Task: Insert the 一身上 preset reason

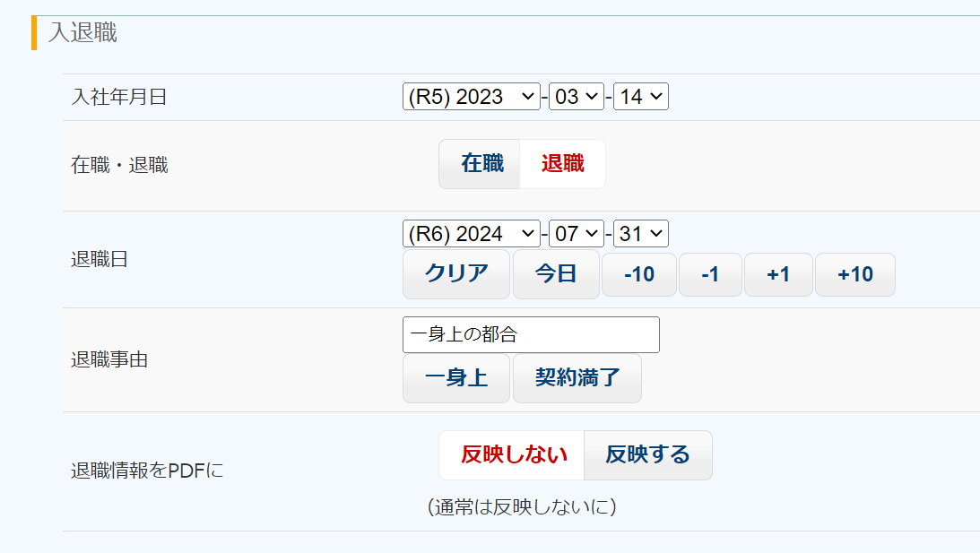Action: coord(455,378)
